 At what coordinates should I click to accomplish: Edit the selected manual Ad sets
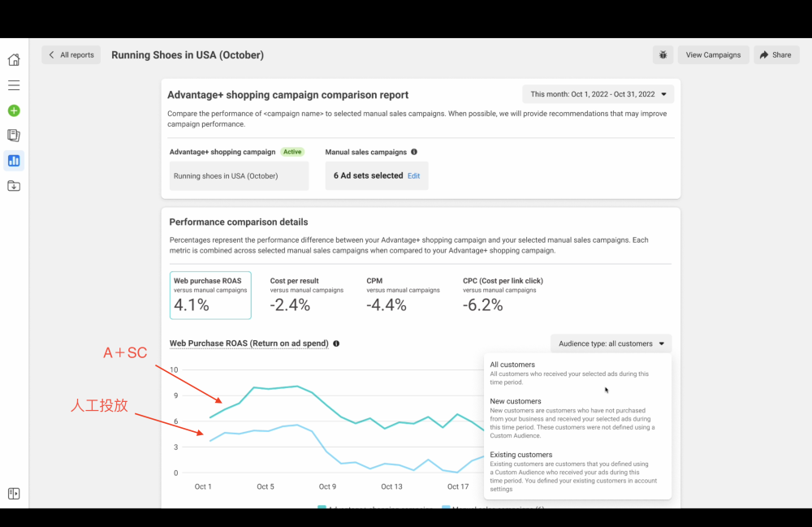pyautogui.click(x=413, y=175)
